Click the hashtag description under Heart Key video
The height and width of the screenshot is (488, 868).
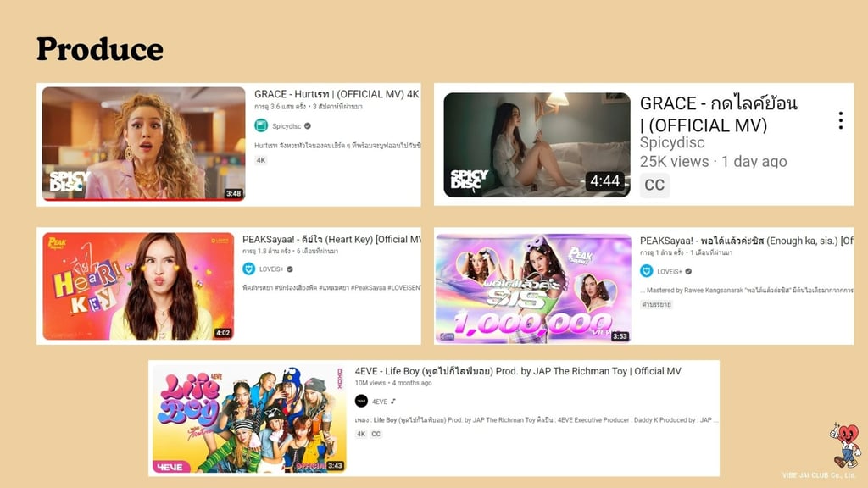(x=331, y=288)
